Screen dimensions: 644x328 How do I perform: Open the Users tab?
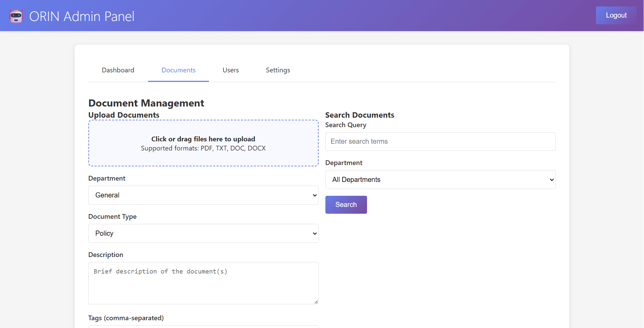coord(231,70)
